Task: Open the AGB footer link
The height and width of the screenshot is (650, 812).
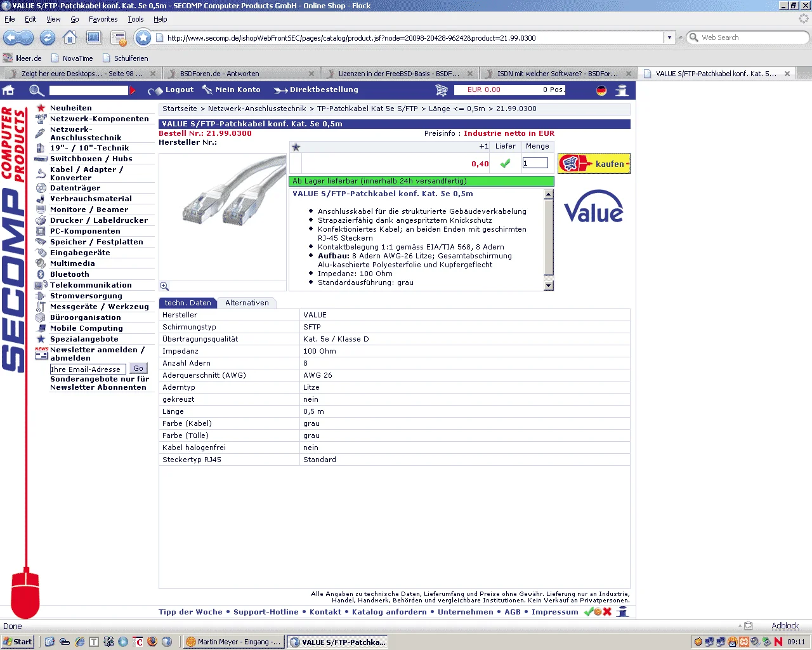Action: [x=513, y=612]
